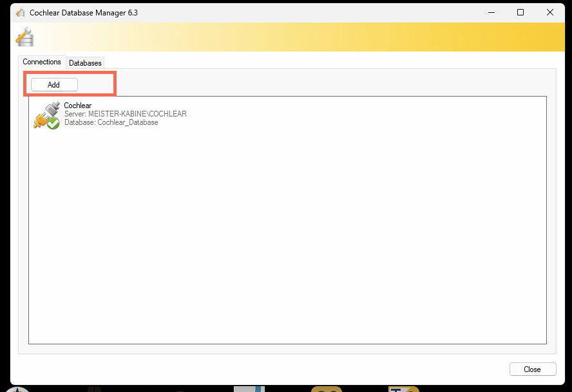The height and width of the screenshot is (392, 572).
Task: Click the Cochlear Database Manager 6.3 title
Action: (84, 12)
